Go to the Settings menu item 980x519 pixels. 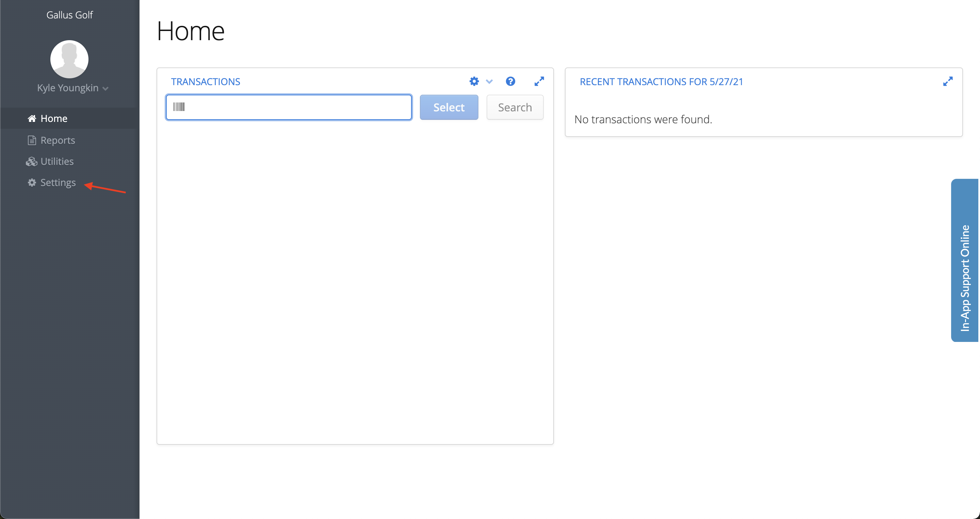(58, 183)
